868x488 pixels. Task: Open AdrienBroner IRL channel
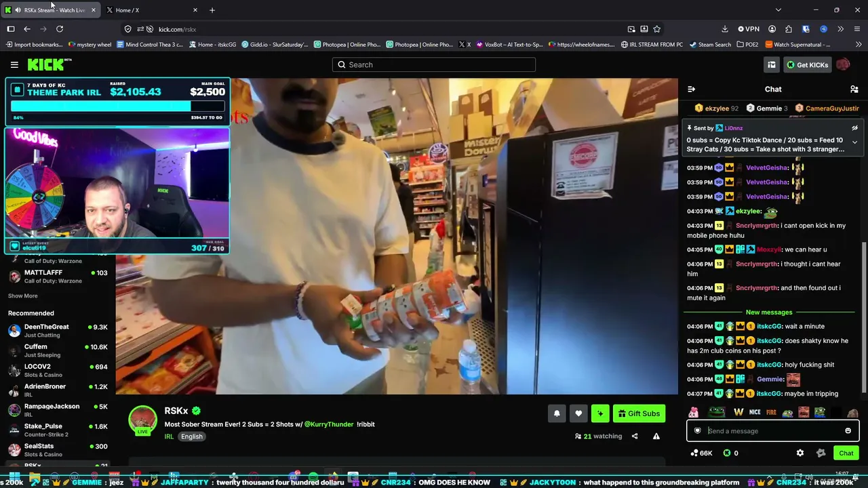coord(58,390)
